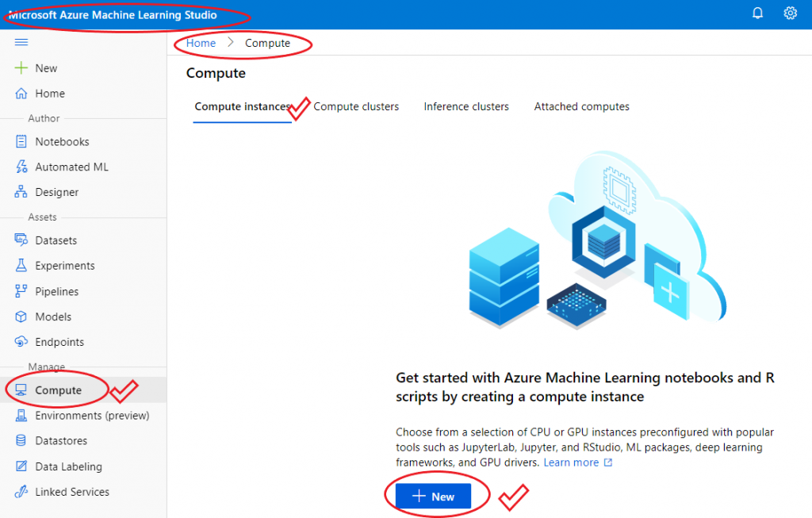Image resolution: width=812 pixels, height=518 pixels.
Task: Click the blue New compute instance button
Action: pos(433,497)
